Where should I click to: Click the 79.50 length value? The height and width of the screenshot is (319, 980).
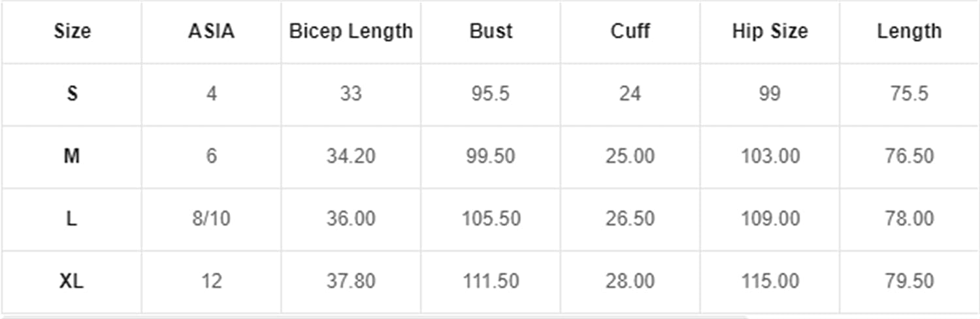[x=909, y=282]
